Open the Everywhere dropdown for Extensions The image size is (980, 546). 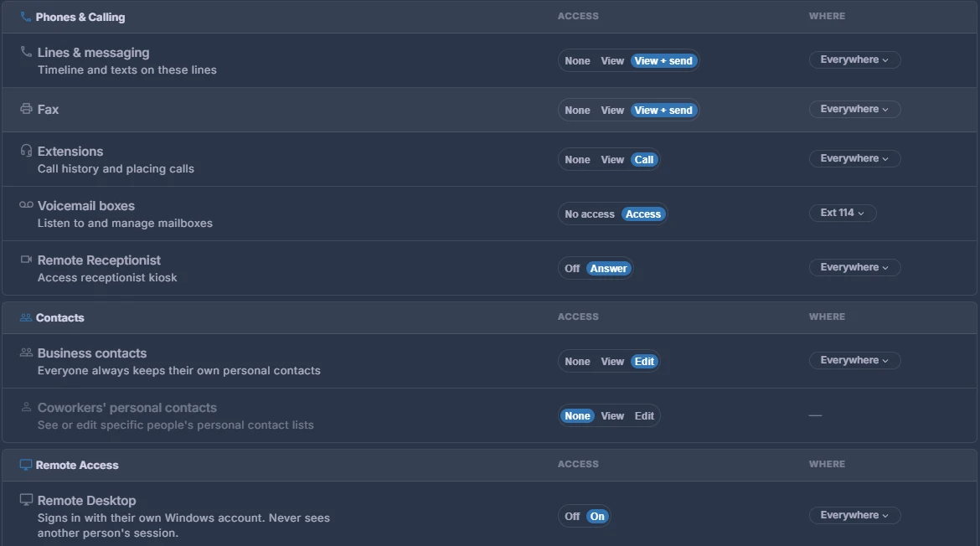[x=854, y=158]
